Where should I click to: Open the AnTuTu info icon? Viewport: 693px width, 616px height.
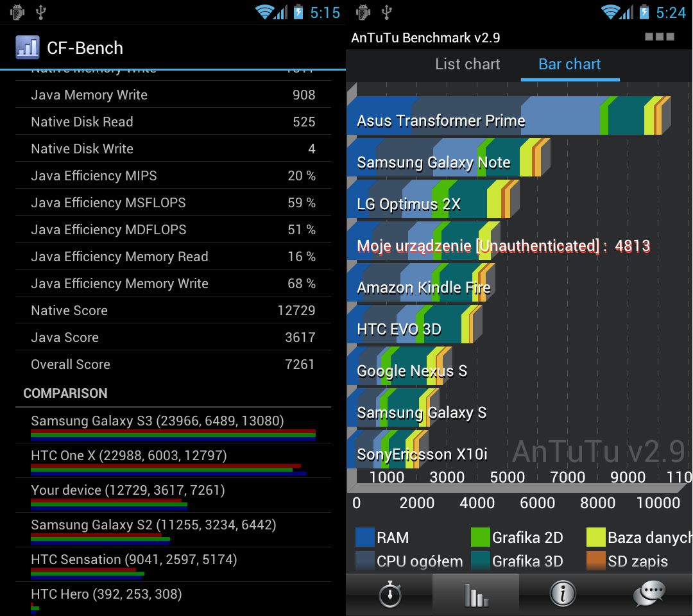tap(563, 594)
